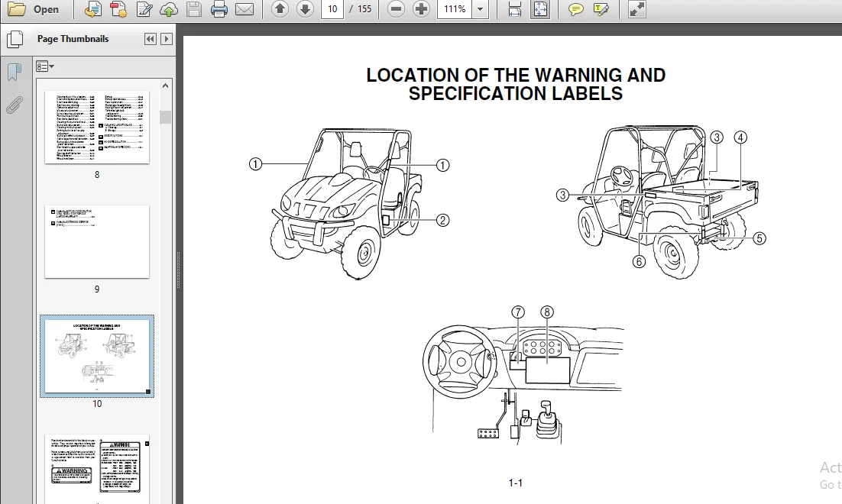Click the fit width scrolling icon

click(514, 9)
